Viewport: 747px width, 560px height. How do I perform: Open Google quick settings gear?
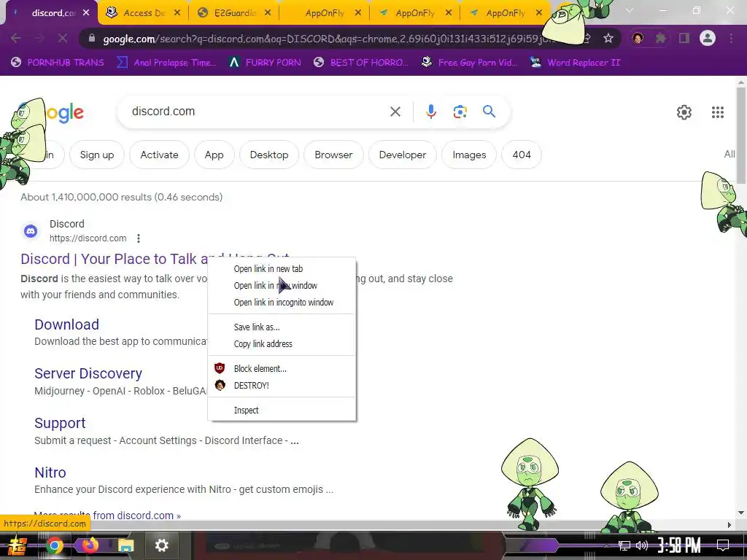684,112
